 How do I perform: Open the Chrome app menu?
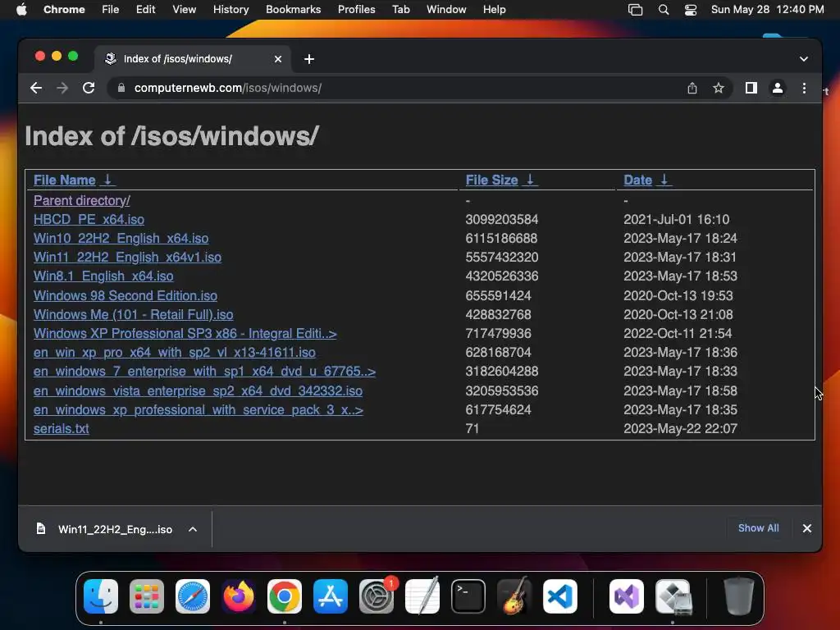pyautogui.click(x=64, y=10)
